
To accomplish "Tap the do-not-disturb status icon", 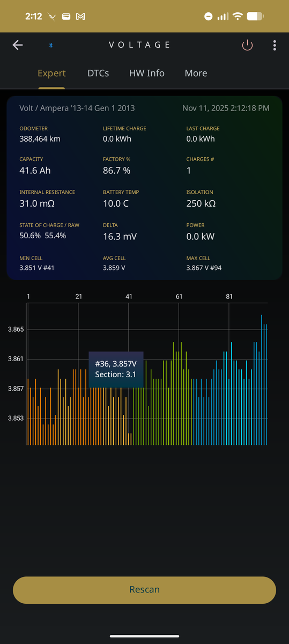I will click(x=209, y=17).
